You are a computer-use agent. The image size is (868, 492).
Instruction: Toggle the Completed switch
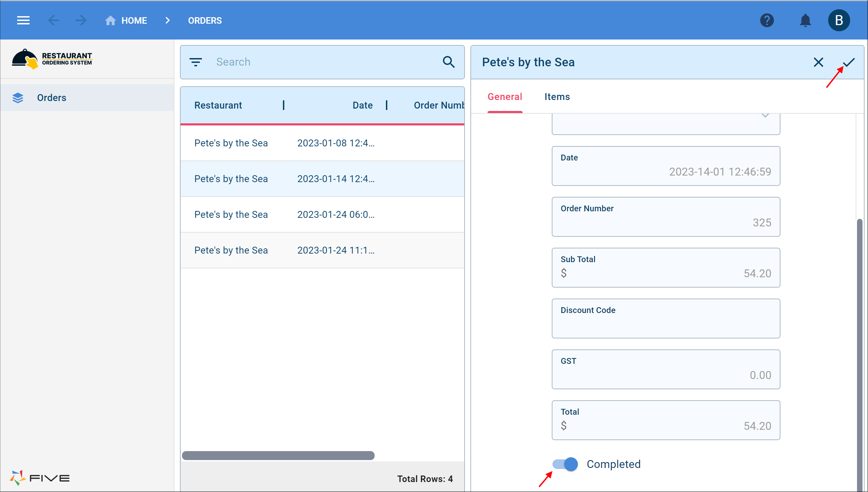click(565, 464)
